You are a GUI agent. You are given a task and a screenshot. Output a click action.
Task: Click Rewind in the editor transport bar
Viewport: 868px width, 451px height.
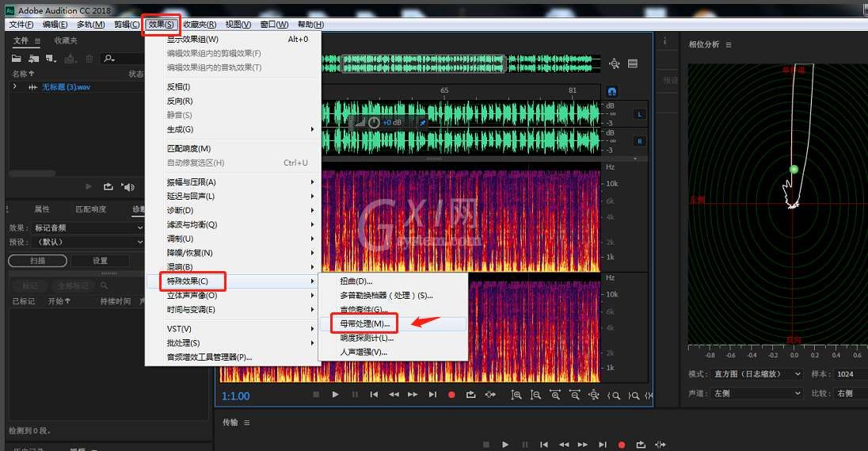click(394, 395)
